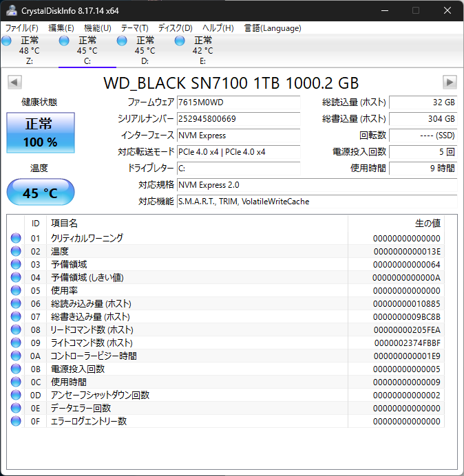This screenshot has height=476, width=464.
Task: Switch to the Z: drive tab (48 °C)
Action: tap(30, 51)
